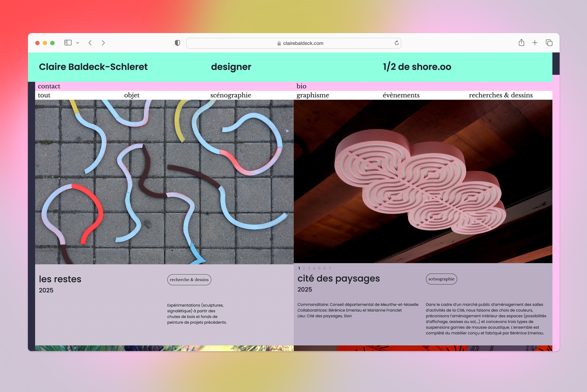The image size is (587, 392).
Task: Click the recherche & dessins tag pill
Action: click(x=189, y=280)
